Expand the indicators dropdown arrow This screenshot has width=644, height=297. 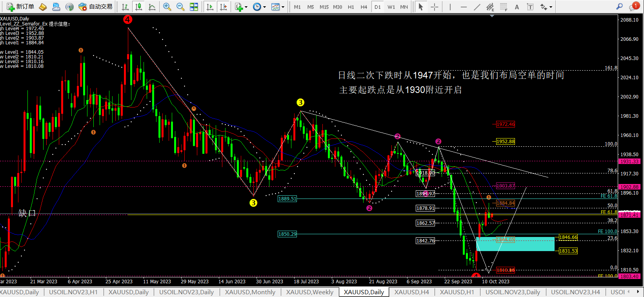(246, 7)
